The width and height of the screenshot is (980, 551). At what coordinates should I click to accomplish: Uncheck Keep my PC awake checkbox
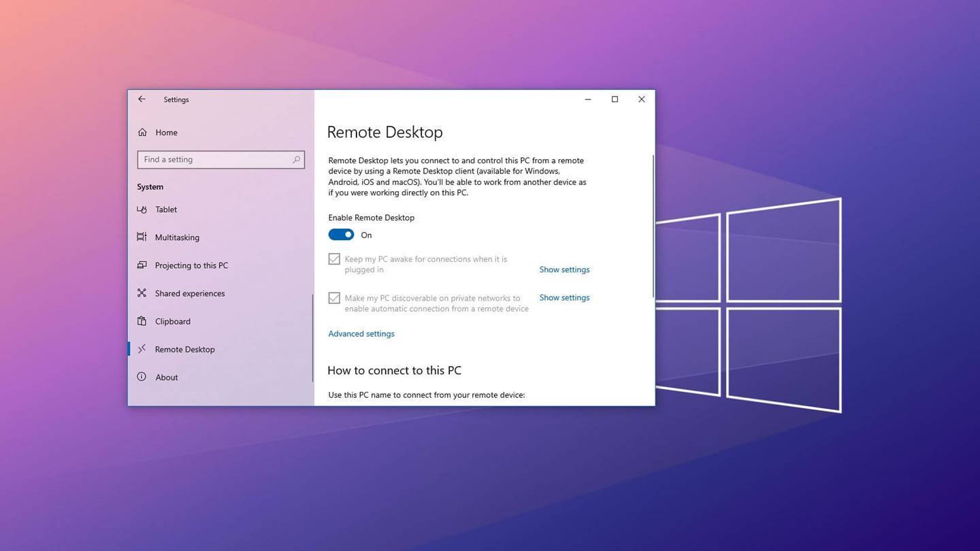tap(334, 259)
